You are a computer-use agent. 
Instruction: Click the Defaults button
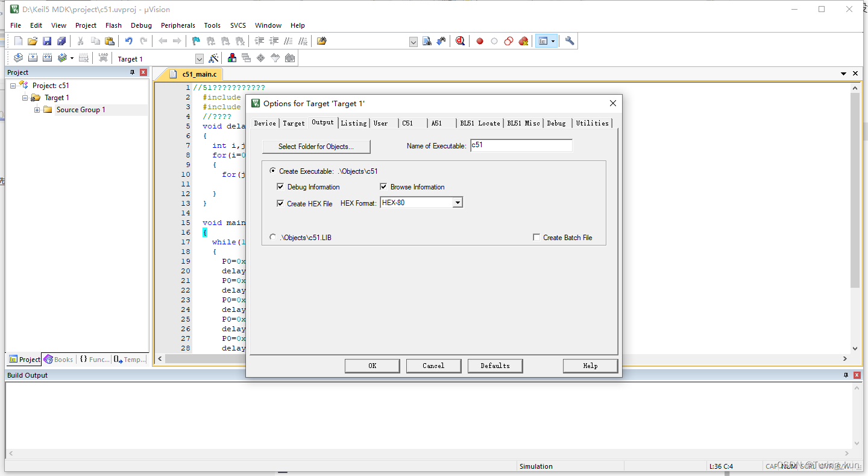pyautogui.click(x=495, y=366)
